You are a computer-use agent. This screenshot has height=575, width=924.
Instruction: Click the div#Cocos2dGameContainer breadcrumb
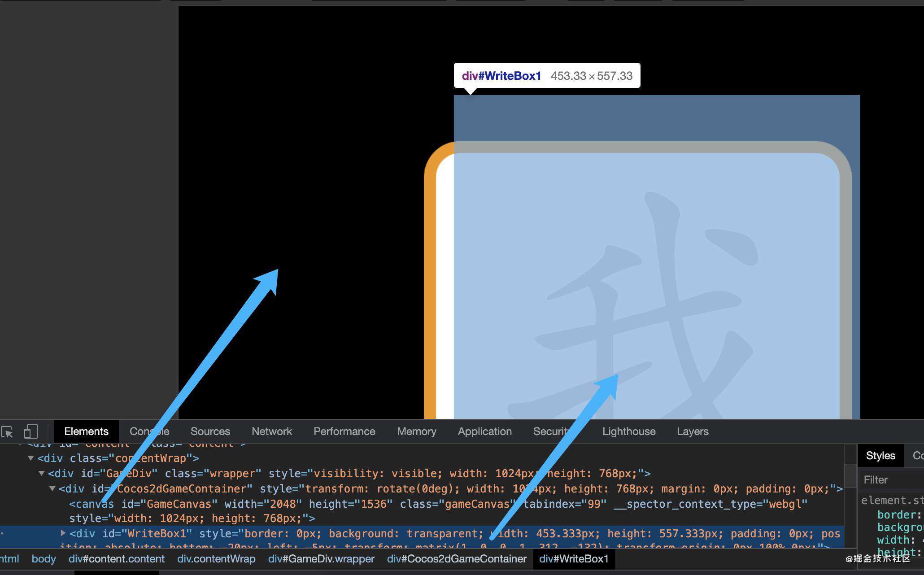pyautogui.click(x=457, y=559)
